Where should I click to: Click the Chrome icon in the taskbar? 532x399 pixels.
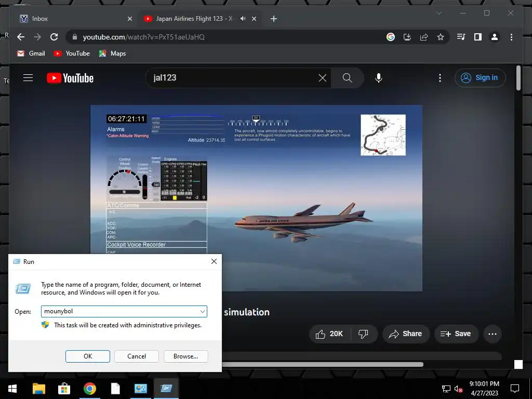click(89, 389)
